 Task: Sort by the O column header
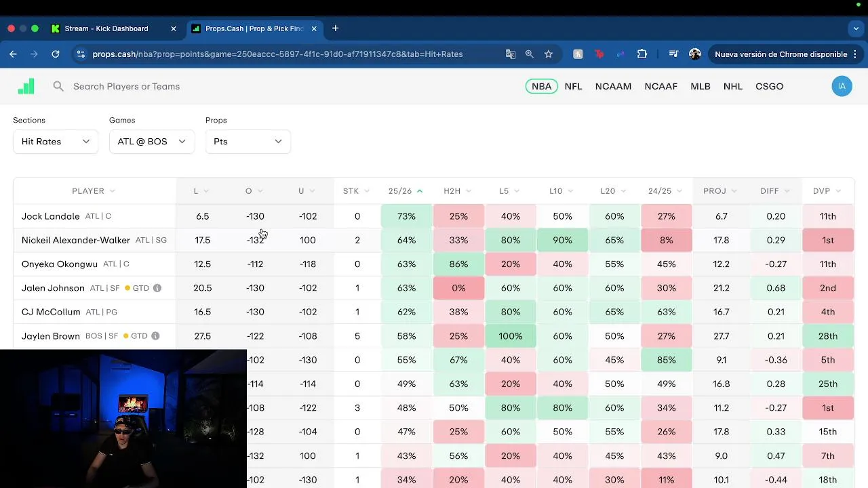[254, 191]
